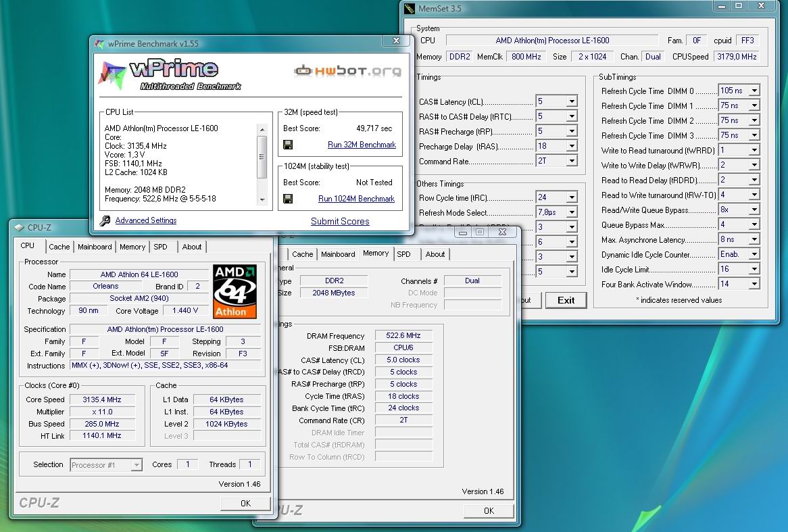Screen dimensions: 788x532
Task: Click Submit Scores in wPrime
Action: point(340,221)
